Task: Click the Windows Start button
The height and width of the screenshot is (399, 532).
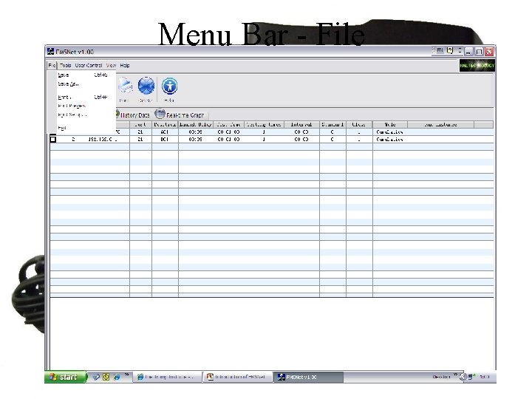Action: pyautogui.click(x=65, y=377)
